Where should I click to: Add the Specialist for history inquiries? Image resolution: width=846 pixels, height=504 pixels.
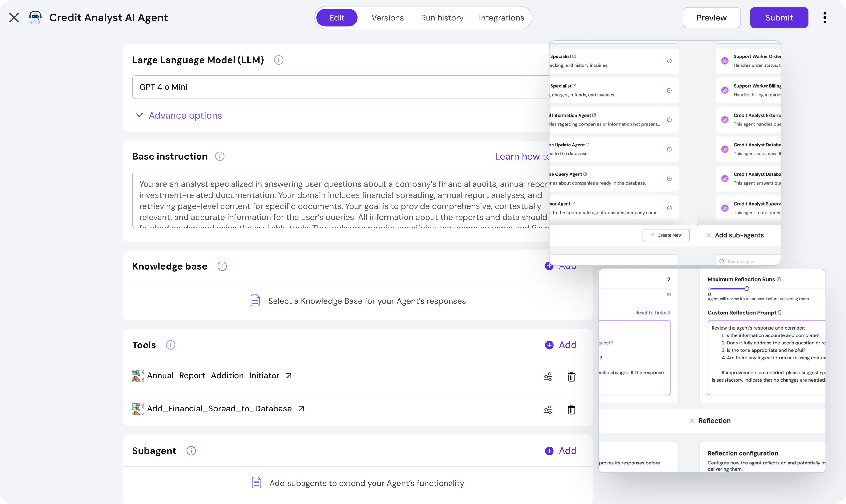pos(669,61)
